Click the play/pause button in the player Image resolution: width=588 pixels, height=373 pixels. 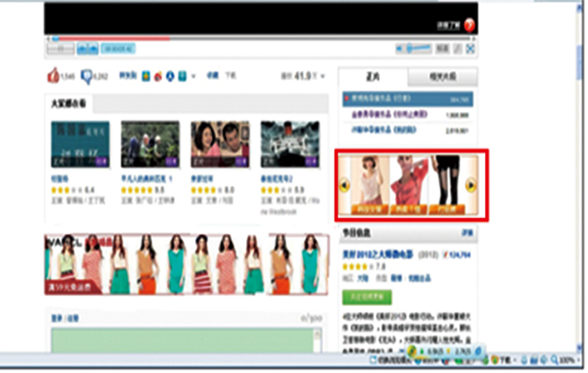pos(60,48)
